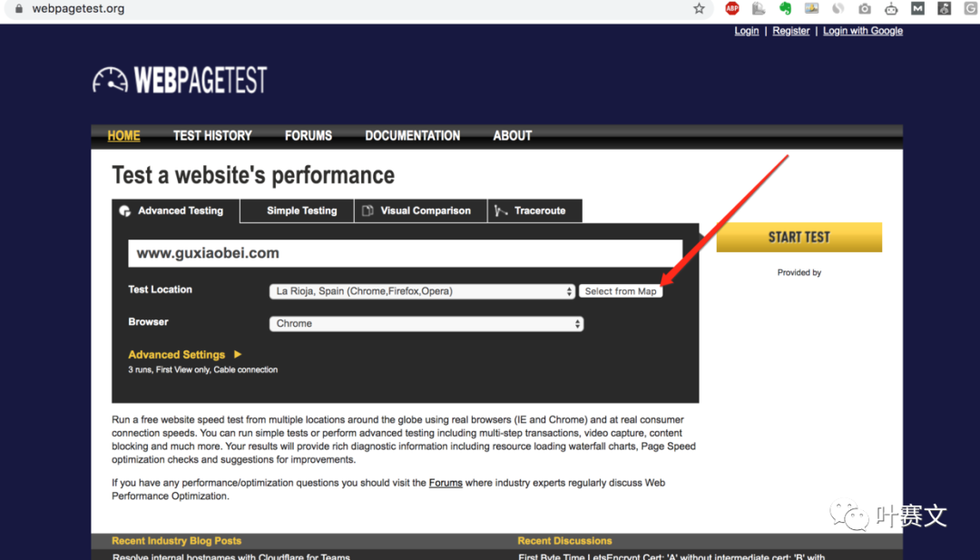Open Test History in navigation menu
980x560 pixels.
coord(212,136)
